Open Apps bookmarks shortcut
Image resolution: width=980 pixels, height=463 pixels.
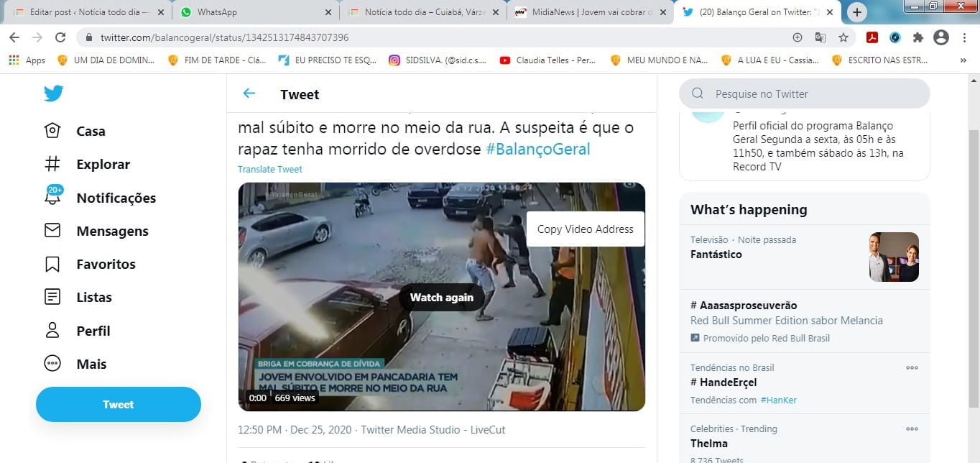click(x=27, y=60)
